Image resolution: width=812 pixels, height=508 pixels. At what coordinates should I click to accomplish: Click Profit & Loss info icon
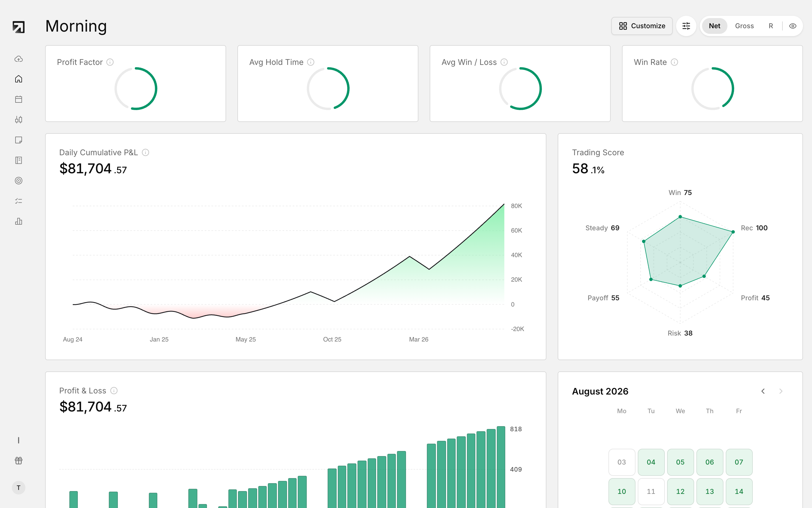point(114,390)
